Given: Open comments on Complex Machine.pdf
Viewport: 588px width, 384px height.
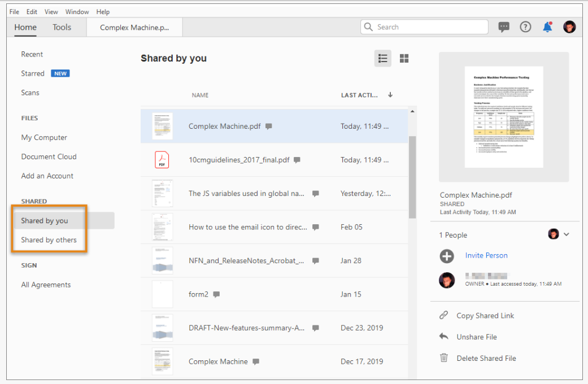Looking at the screenshot, I should (268, 126).
